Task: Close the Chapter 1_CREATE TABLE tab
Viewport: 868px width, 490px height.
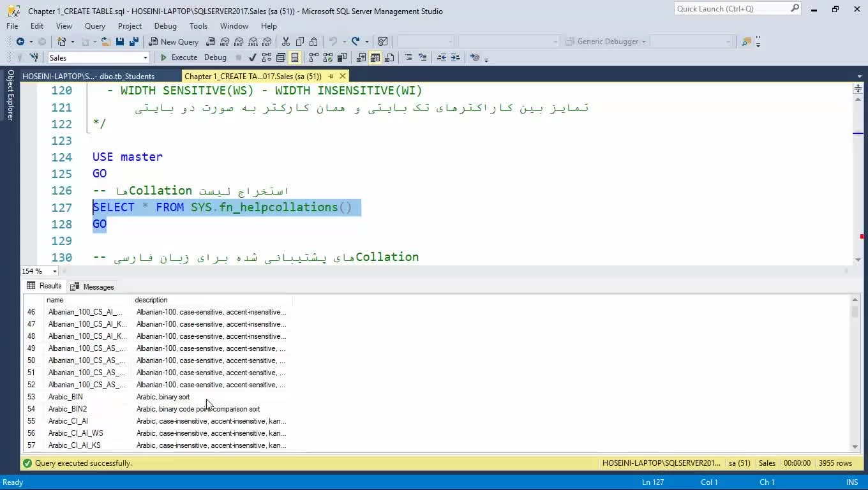Action: tap(342, 76)
